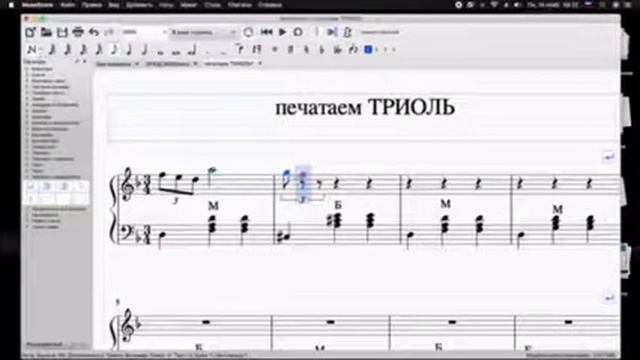The height and width of the screenshot is (360, 640).
Task: Click the title печатаем ТРИОЛЬ
Action: [x=365, y=108]
